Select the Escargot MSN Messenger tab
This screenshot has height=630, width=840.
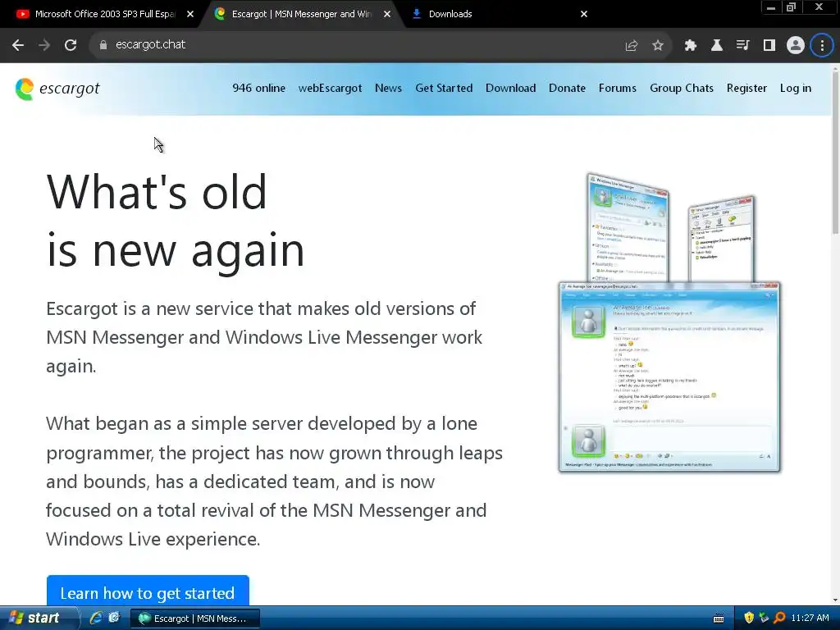coord(300,14)
